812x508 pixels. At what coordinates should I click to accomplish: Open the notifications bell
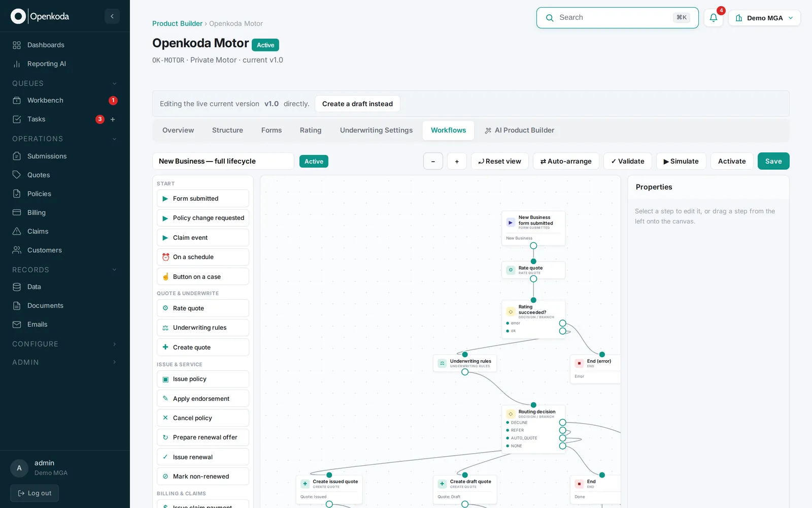pos(713,18)
